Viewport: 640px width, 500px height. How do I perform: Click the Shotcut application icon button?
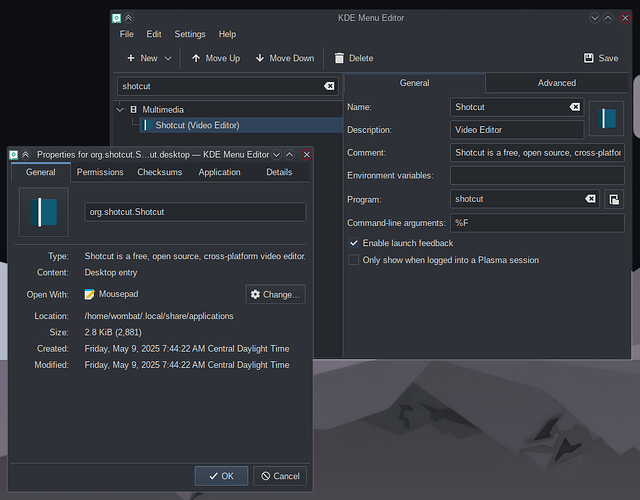tap(607, 118)
